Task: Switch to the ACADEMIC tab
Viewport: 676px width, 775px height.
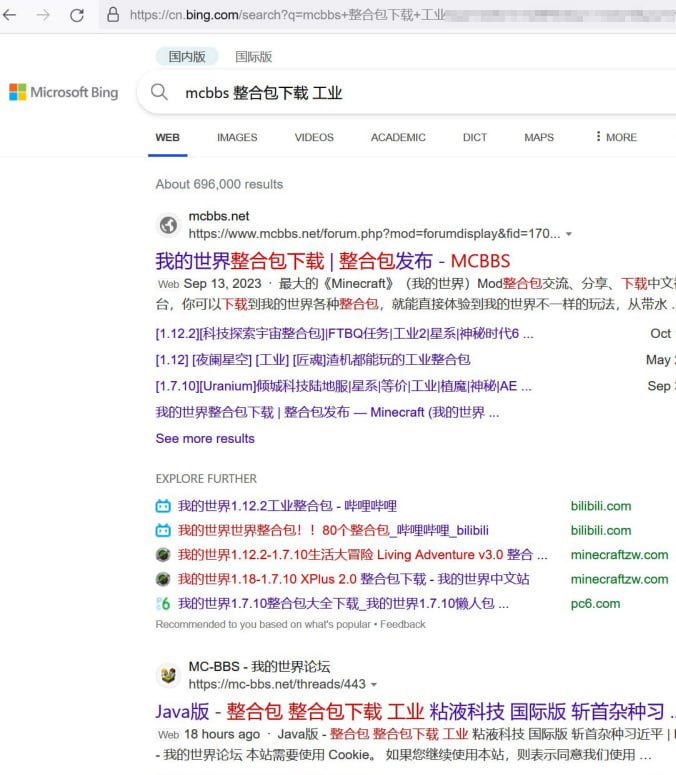Action: click(x=398, y=137)
